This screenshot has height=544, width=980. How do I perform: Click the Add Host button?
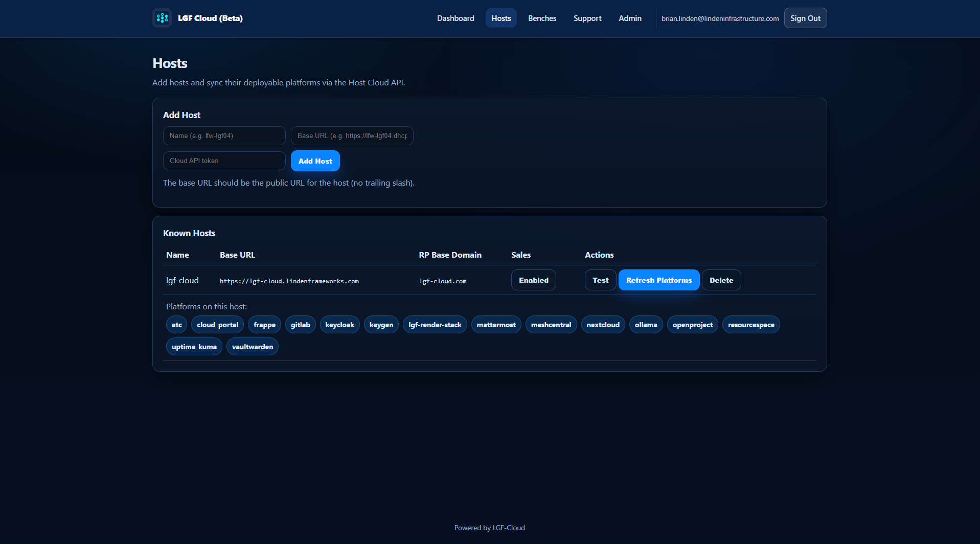point(315,161)
